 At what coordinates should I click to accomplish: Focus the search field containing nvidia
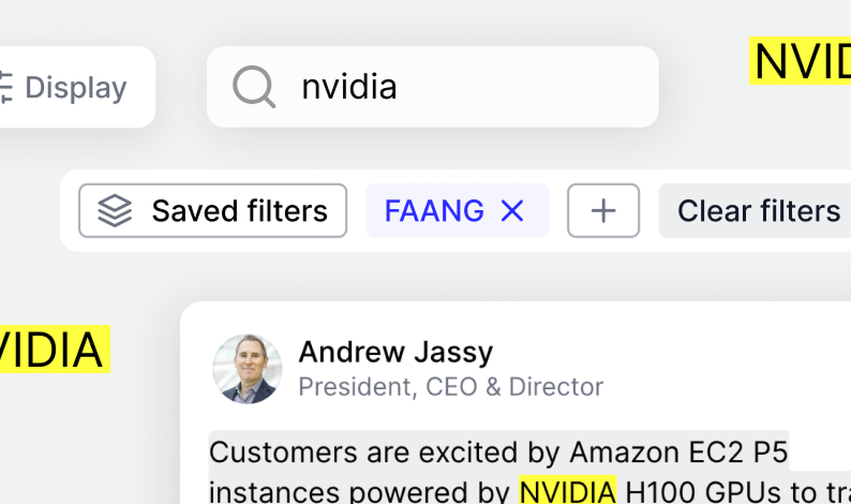tap(433, 87)
